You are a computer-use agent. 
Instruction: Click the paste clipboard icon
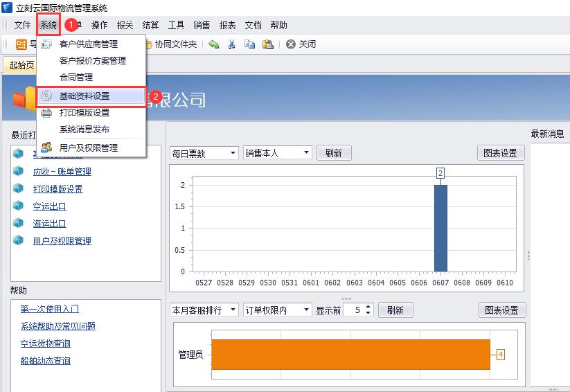(x=267, y=44)
